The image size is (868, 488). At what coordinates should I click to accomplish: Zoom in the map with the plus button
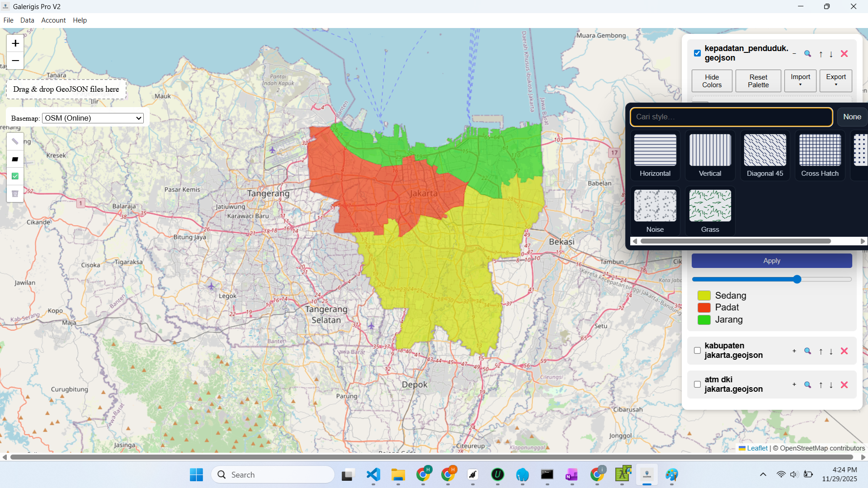click(x=15, y=43)
